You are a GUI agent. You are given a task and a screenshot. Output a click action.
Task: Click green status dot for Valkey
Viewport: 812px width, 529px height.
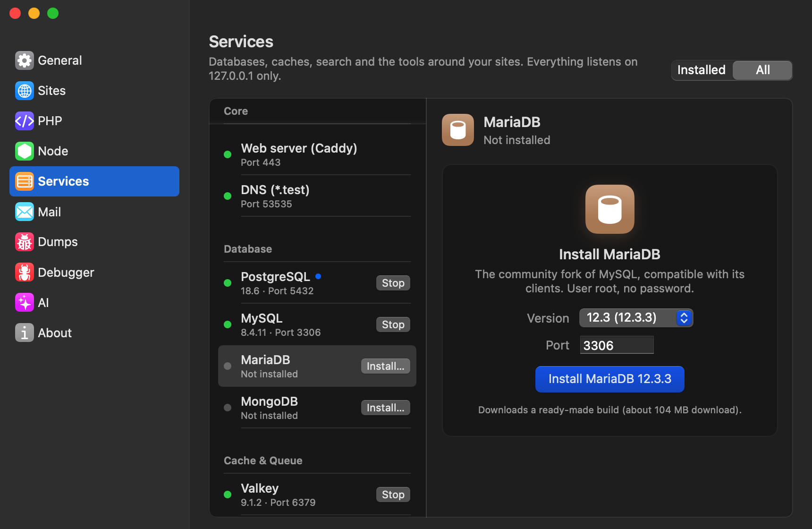(228, 495)
